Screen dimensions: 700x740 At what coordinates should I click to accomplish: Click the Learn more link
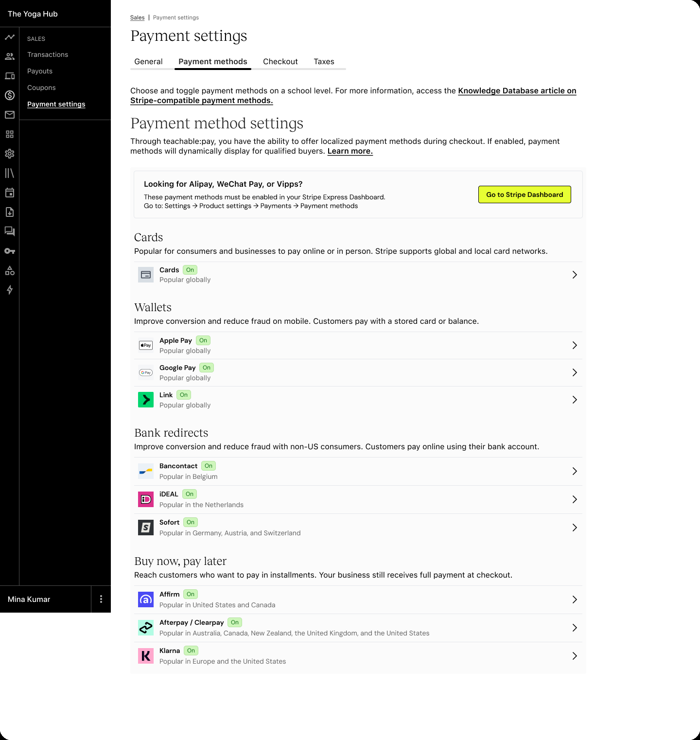click(350, 151)
